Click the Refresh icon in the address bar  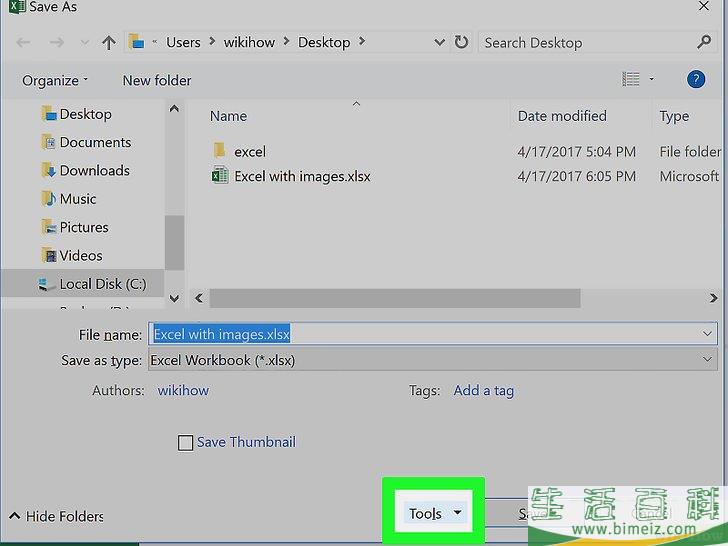[461, 42]
